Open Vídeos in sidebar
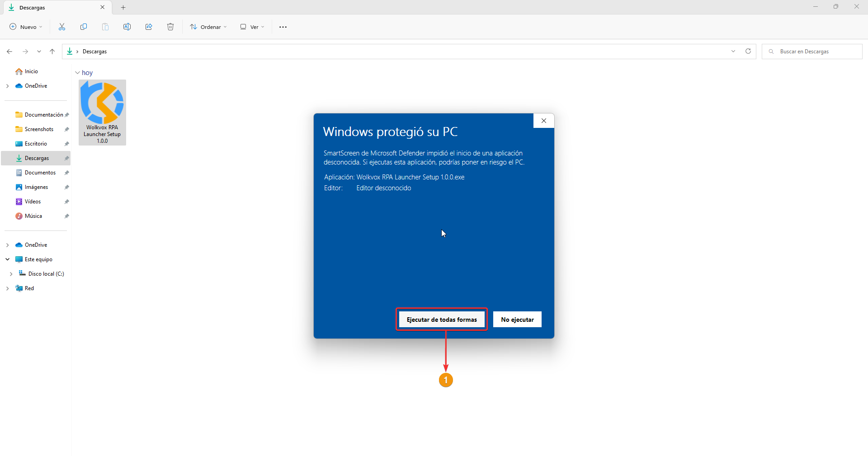868x456 pixels. [x=33, y=202]
